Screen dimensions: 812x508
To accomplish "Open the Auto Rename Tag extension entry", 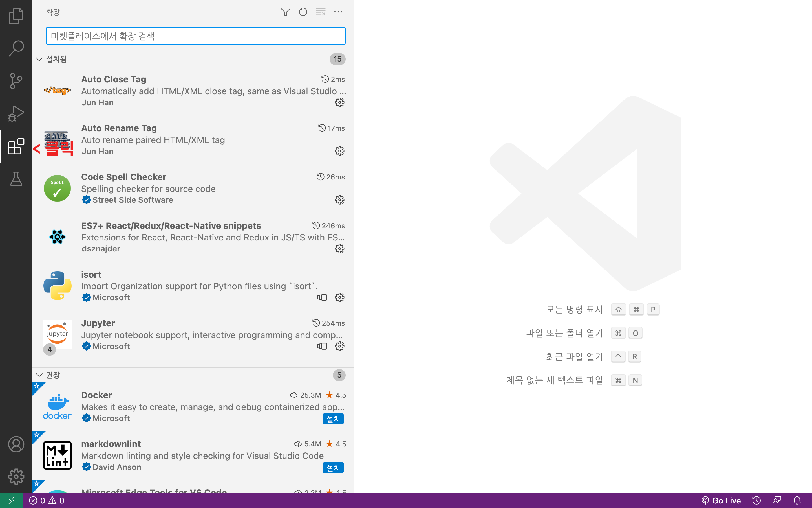I will click(193, 139).
